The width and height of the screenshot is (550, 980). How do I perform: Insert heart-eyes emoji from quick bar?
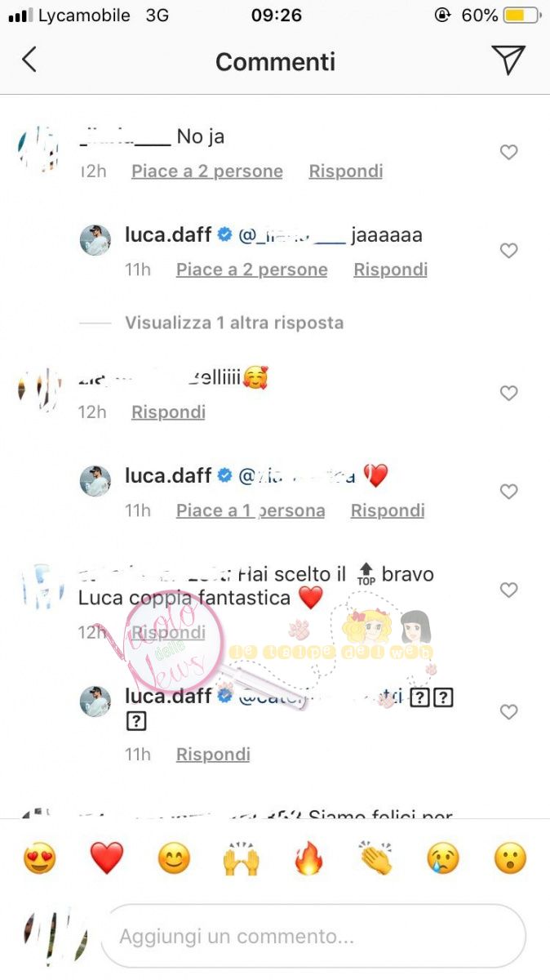click(x=39, y=858)
